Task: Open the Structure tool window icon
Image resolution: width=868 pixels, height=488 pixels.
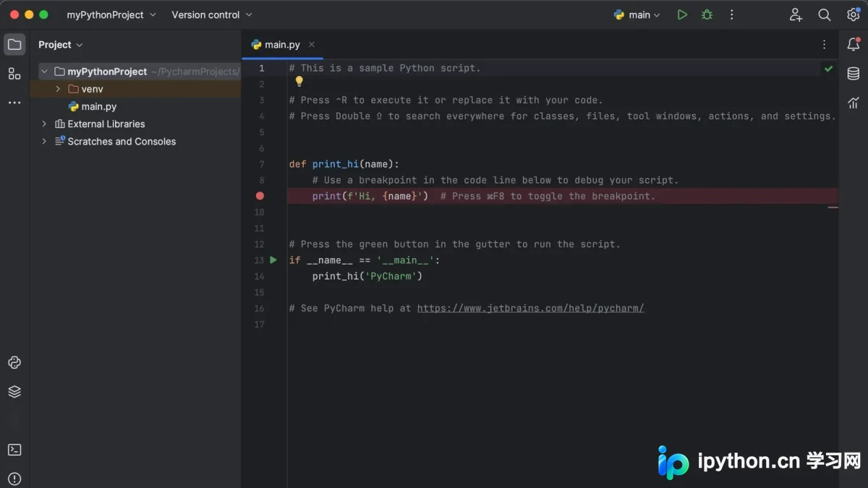Action: point(14,74)
